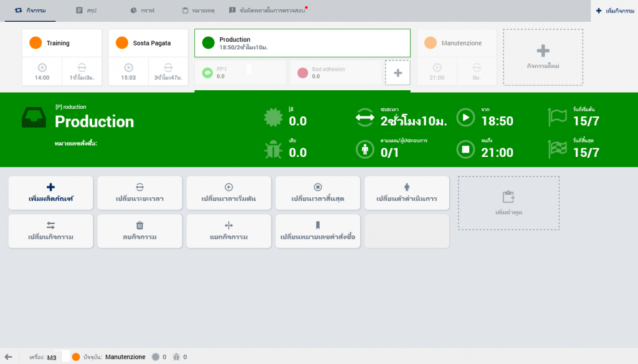
Task: Click the เปลี่ยนเวลาเริ่มต้น button
Action: point(229,193)
